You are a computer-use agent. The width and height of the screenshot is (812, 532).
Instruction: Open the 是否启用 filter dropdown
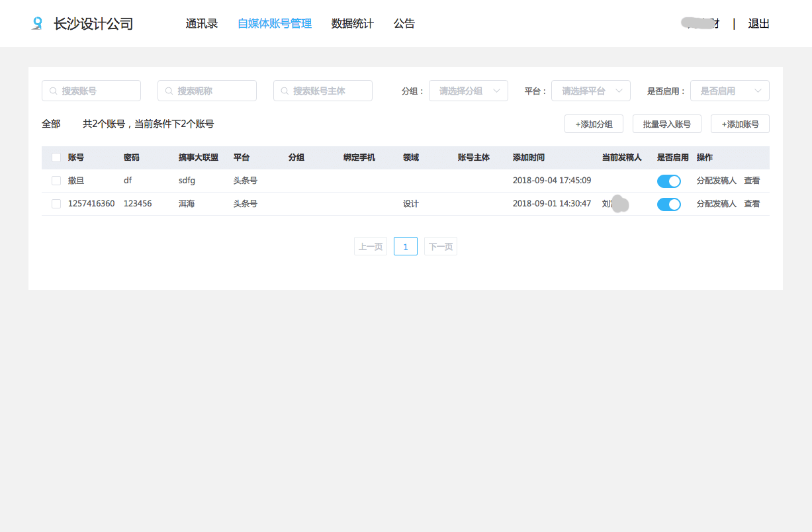coord(729,91)
